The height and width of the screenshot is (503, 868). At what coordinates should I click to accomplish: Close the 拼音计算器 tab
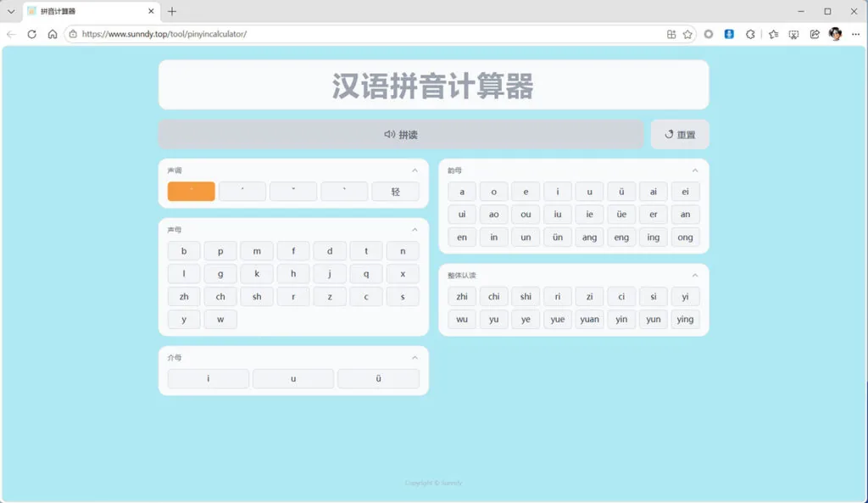coord(151,11)
